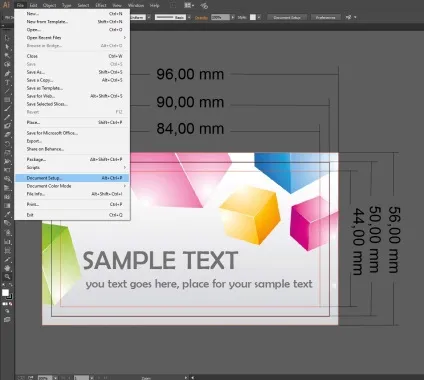
Task: Select the Free Transform tool
Action: [7, 170]
